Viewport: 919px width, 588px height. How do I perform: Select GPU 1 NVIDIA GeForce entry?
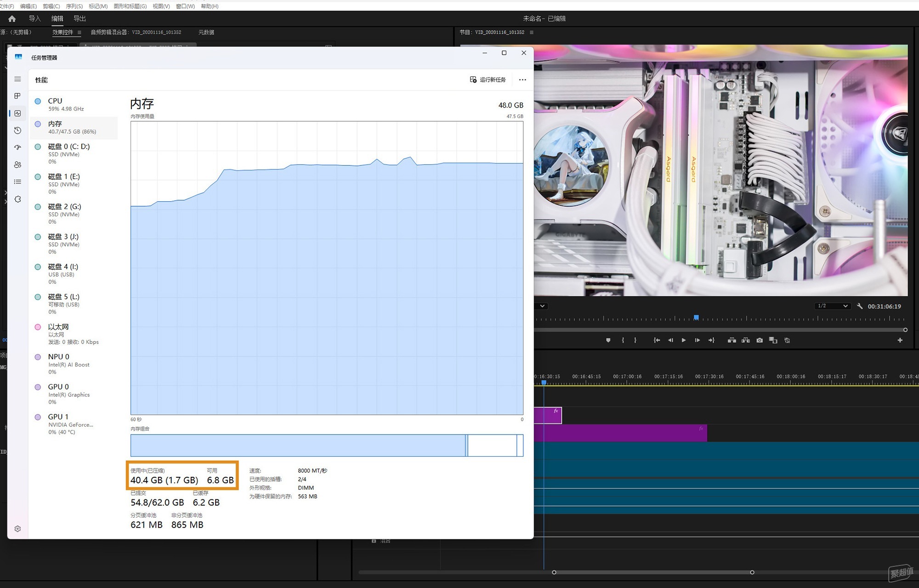74,424
